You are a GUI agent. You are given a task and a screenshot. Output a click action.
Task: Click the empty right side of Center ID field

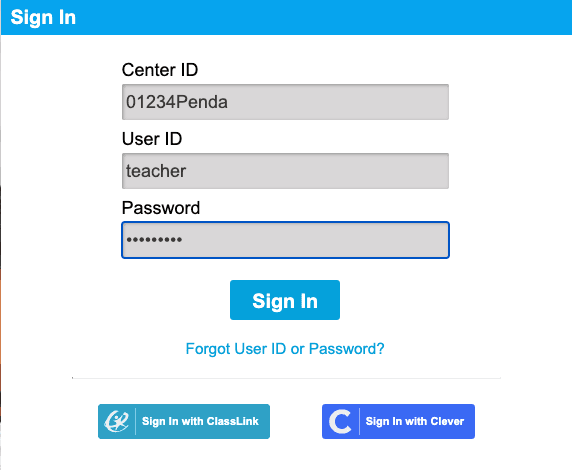pos(365,102)
